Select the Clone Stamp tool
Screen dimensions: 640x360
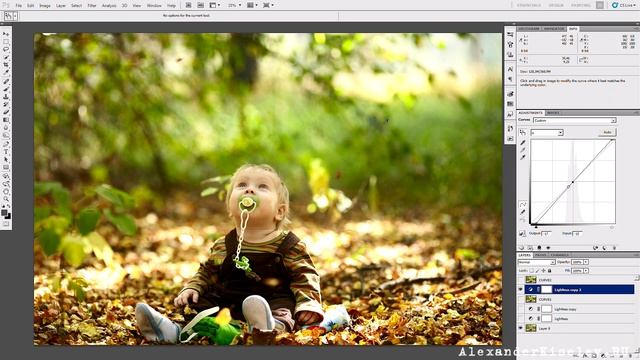(6, 97)
